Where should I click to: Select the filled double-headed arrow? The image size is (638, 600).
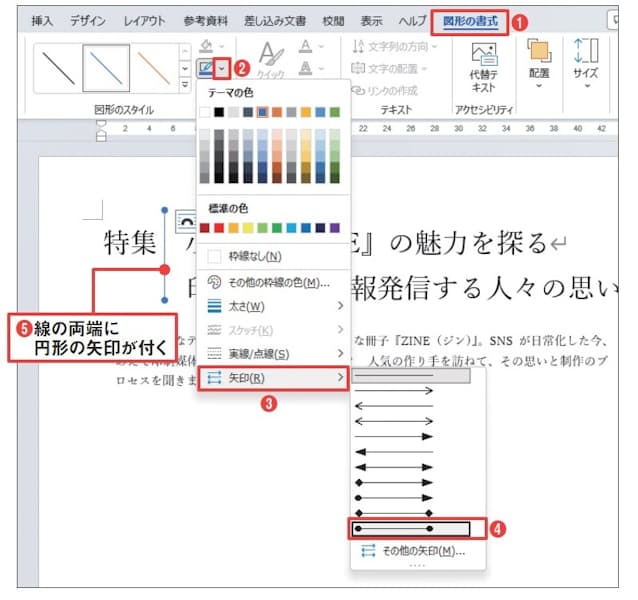pos(394,467)
